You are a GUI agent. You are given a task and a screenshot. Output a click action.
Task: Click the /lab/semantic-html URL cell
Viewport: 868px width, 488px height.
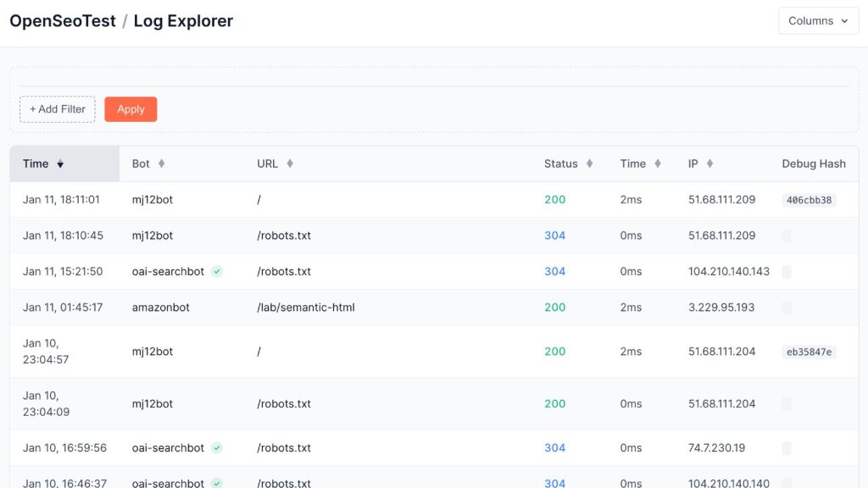[306, 308]
